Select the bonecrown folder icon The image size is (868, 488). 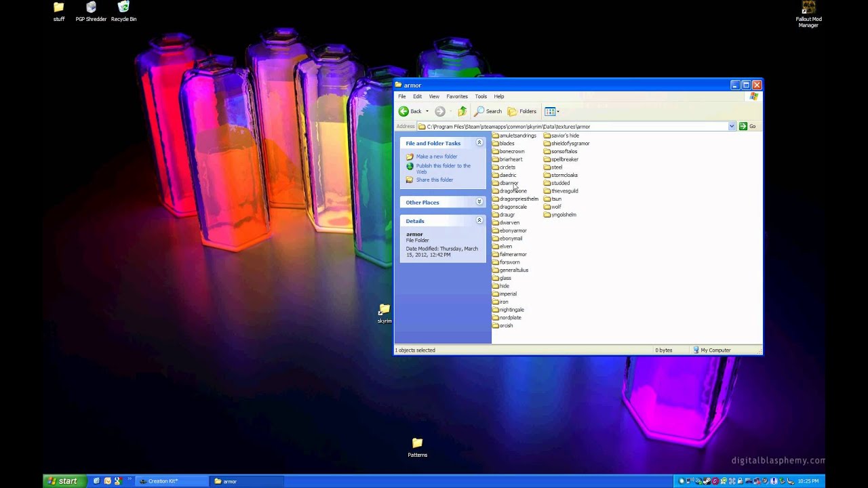pyautogui.click(x=496, y=151)
